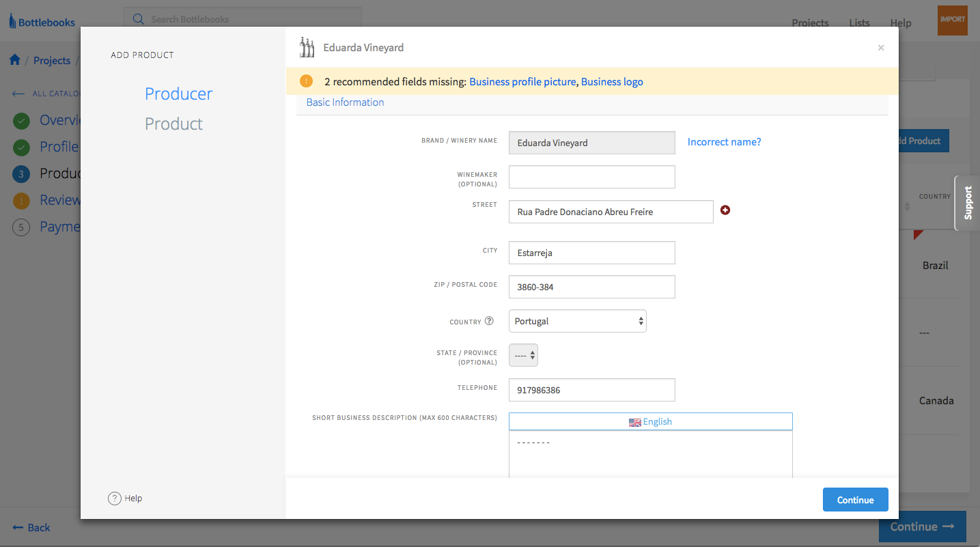
Task: Open the Projects menu in header
Action: pyautogui.click(x=811, y=23)
